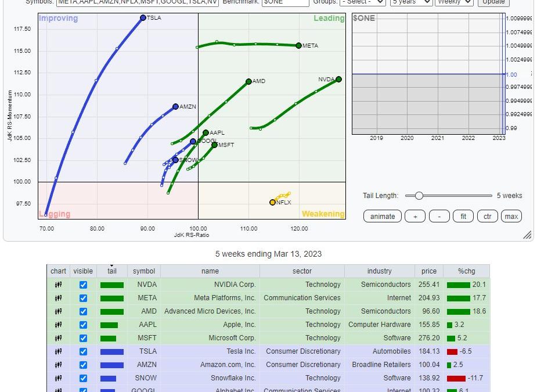
Task: Click Advanced Micro Devices, Inc. name cell
Action: (x=210, y=311)
